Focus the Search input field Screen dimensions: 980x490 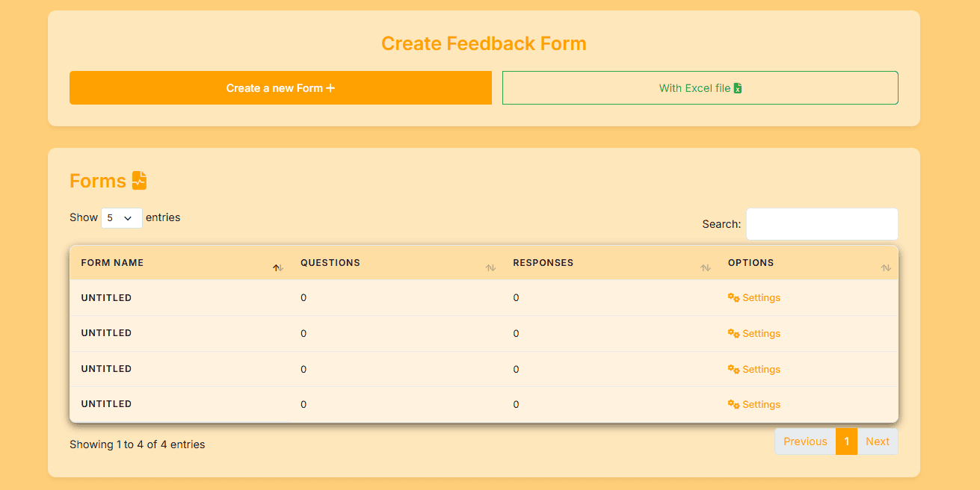point(822,224)
